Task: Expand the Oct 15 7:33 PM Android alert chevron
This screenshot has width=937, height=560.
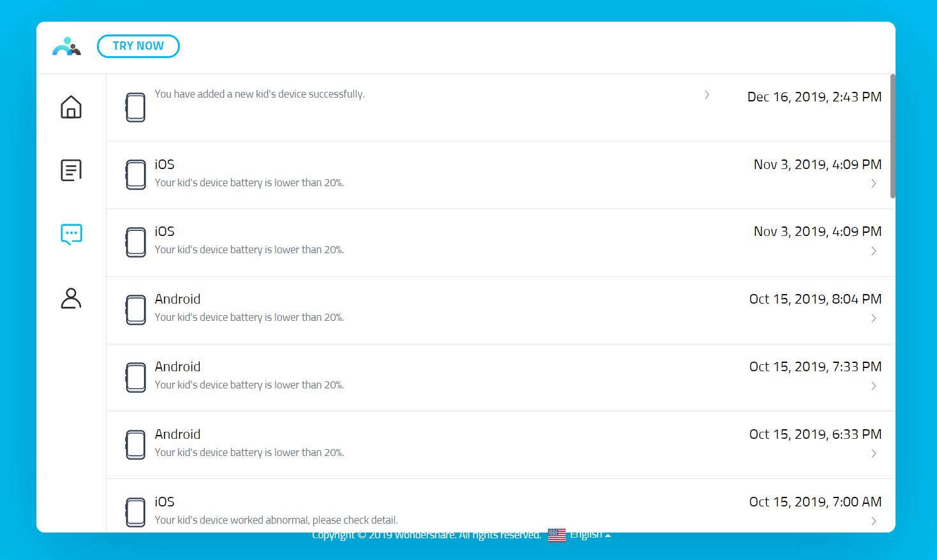Action: tap(873, 386)
